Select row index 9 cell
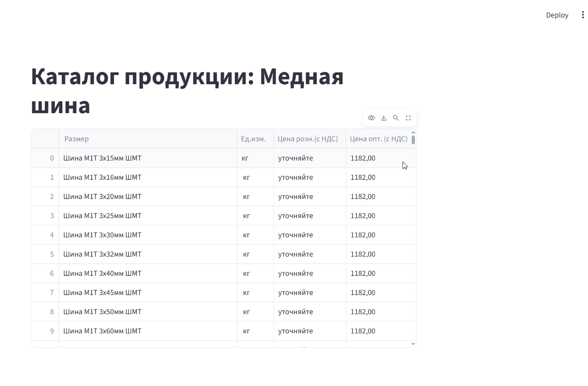This screenshot has width=588, height=386. coord(45,331)
